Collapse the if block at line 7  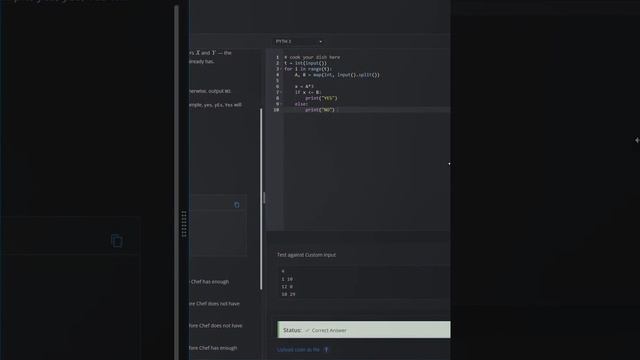pyautogui.click(x=281, y=92)
